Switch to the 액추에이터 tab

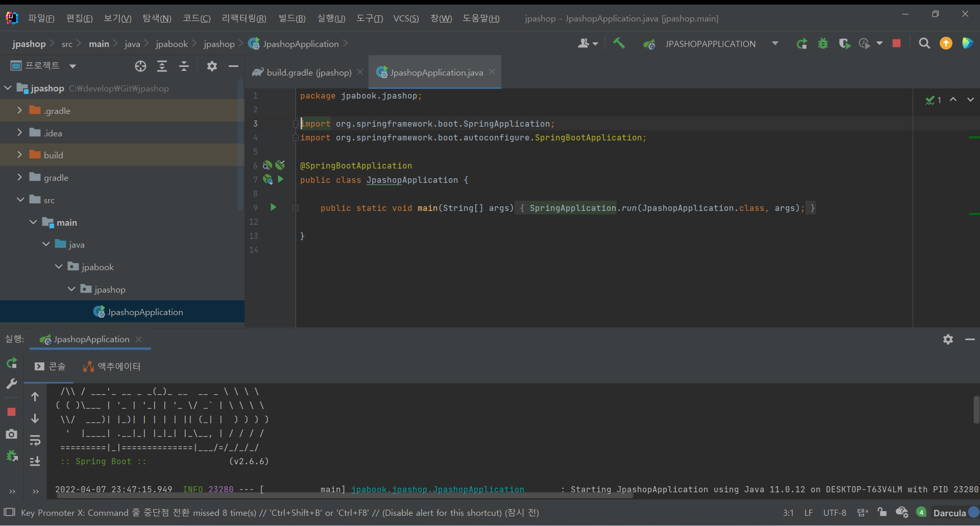coord(112,367)
